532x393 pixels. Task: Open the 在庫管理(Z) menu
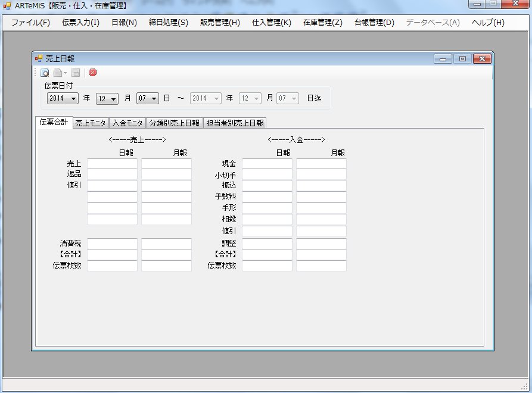tap(323, 23)
